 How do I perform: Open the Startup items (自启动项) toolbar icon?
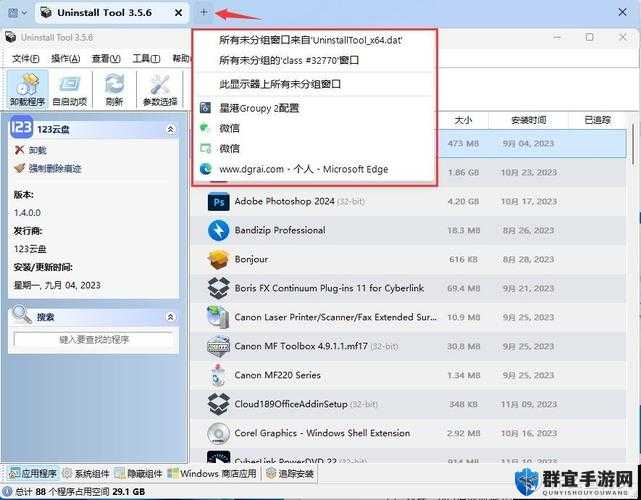coord(70,89)
